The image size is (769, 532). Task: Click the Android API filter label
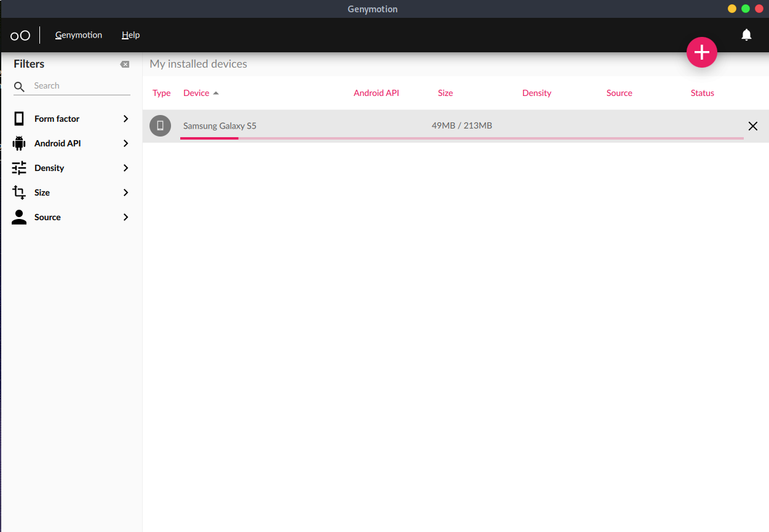(x=57, y=143)
